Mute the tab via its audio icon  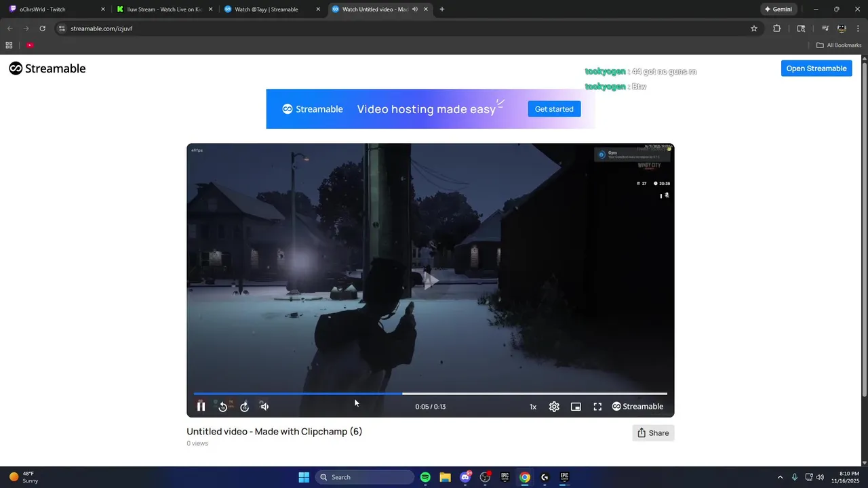[x=414, y=9]
